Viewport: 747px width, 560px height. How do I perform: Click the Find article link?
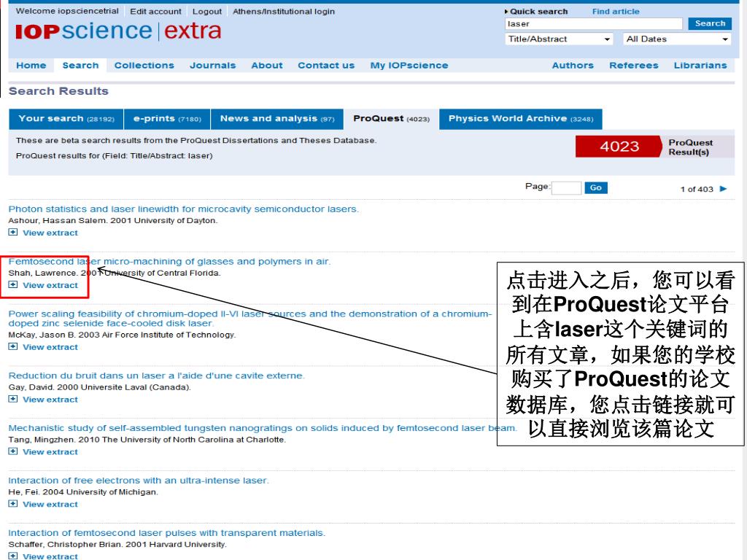tap(616, 12)
